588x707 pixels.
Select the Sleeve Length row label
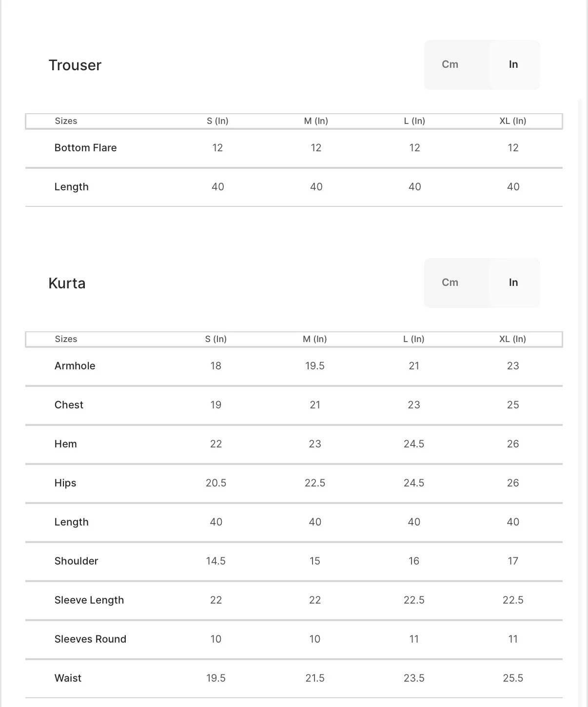point(89,600)
